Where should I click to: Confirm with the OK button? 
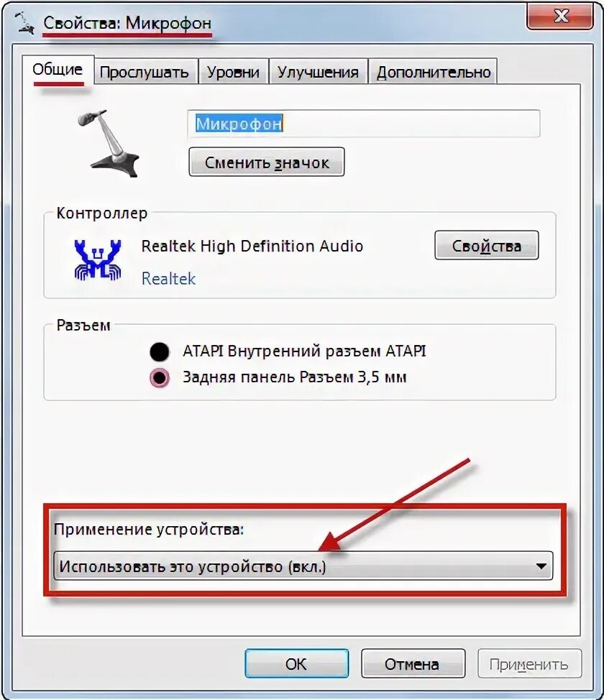tap(297, 664)
